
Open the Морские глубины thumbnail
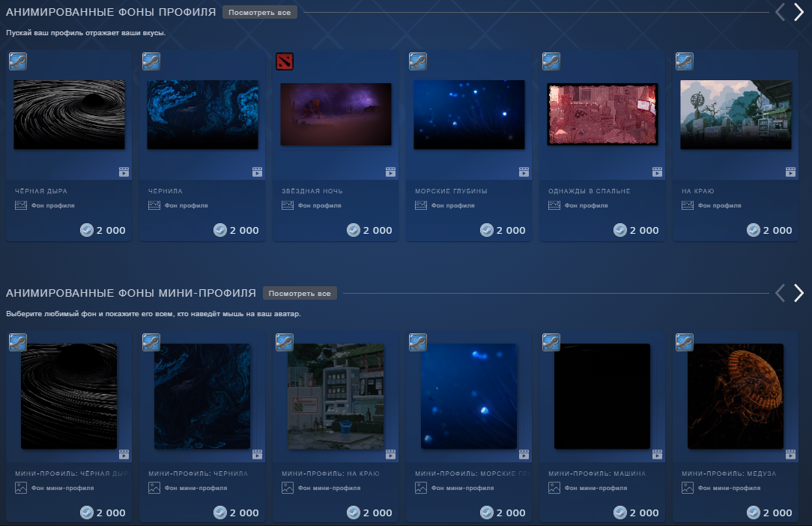tap(469, 115)
